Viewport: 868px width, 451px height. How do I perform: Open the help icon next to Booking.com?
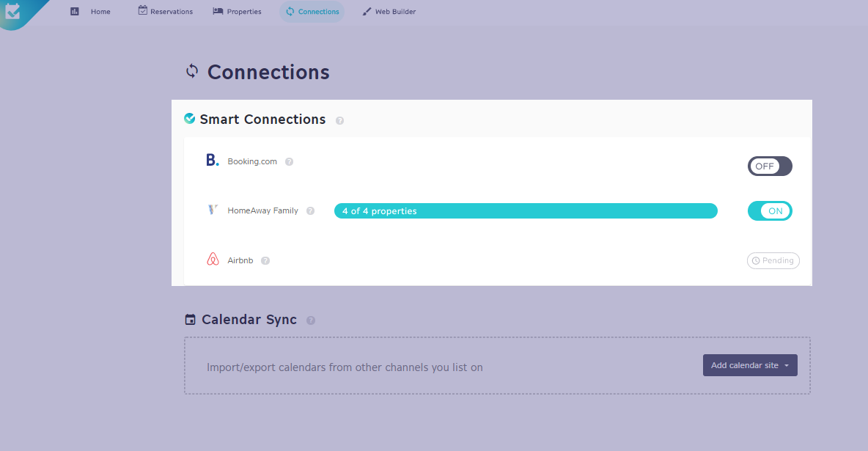click(x=289, y=162)
